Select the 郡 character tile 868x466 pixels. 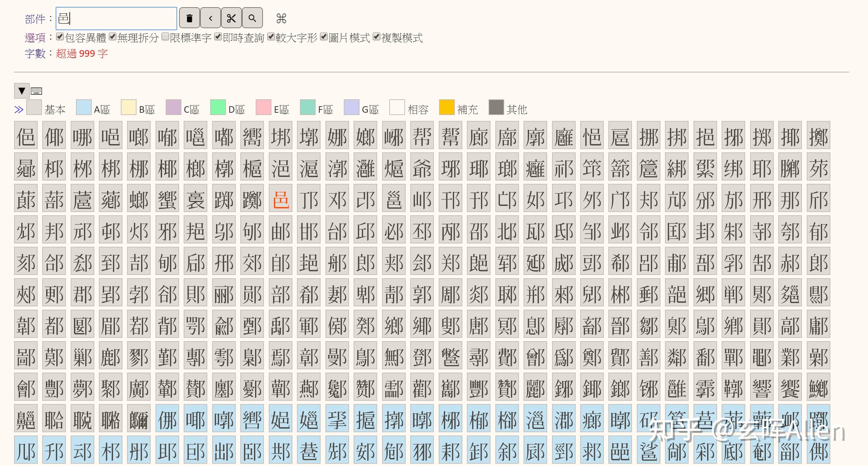[x=82, y=293]
